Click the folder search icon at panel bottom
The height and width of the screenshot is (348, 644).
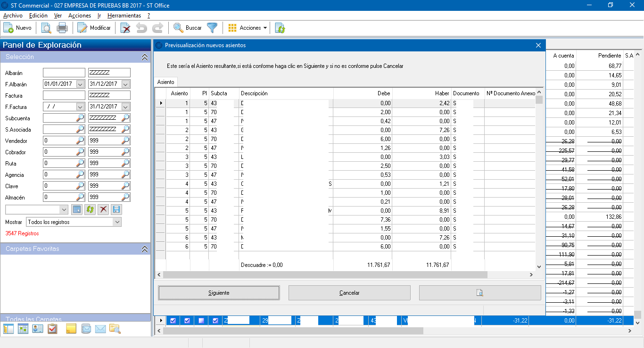115,329
